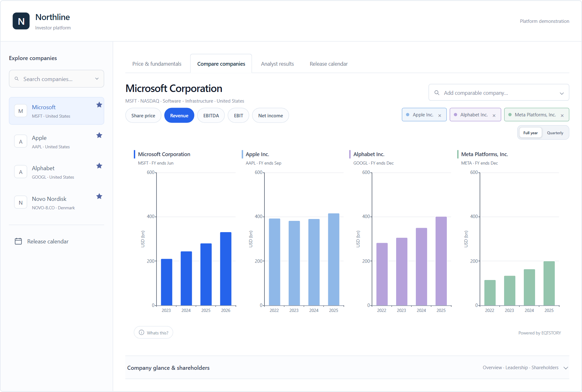Image resolution: width=582 pixels, height=392 pixels.
Task: Select the EBITDA metric
Action: pos(211,115)
